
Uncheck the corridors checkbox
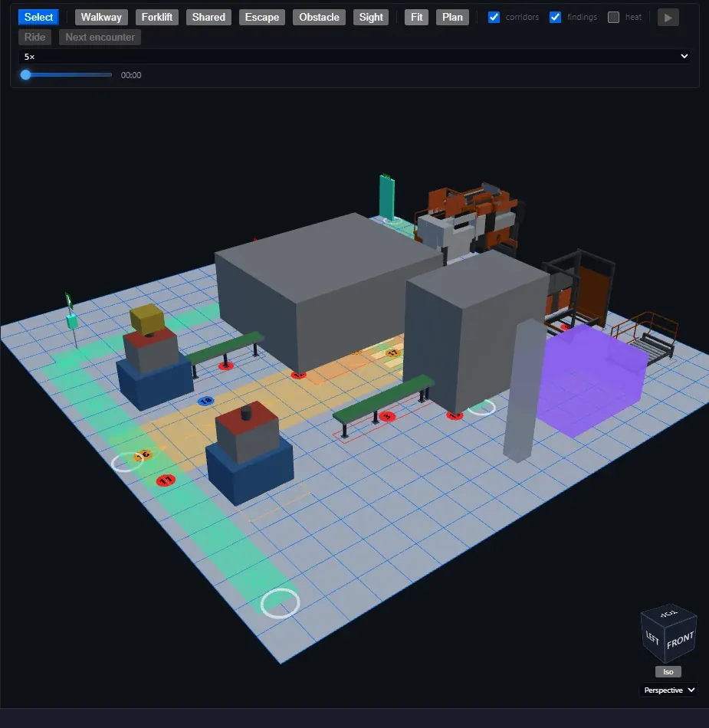coord(494,17)
